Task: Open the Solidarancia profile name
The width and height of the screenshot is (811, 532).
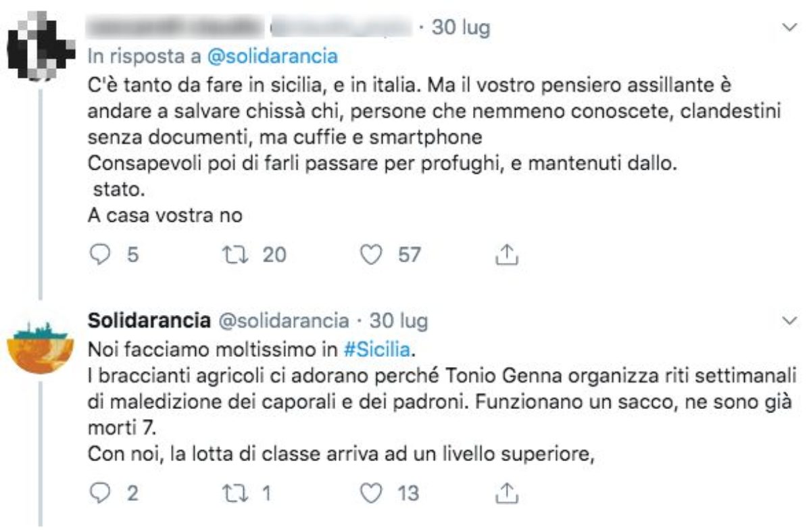Action: (x=149, y=320)
